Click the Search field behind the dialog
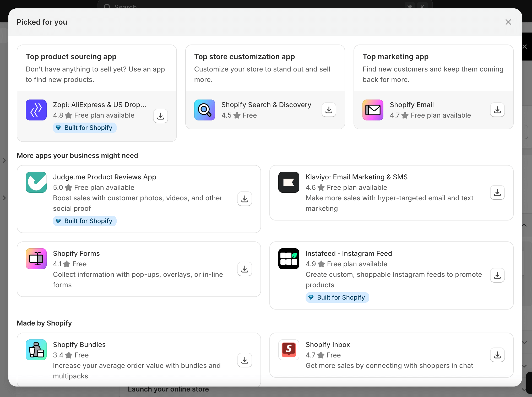The width and height of the screenshot is (532, 397). (x=265, y=5)
